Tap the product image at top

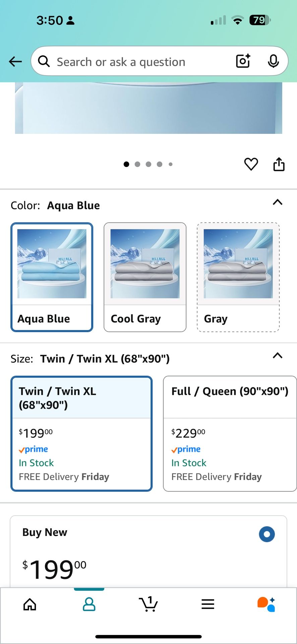pyautogui.click(x=148, y=108)
